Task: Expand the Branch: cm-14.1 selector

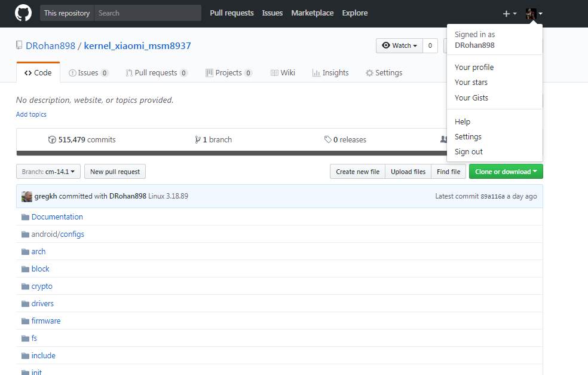Action: tap(48, 172)
